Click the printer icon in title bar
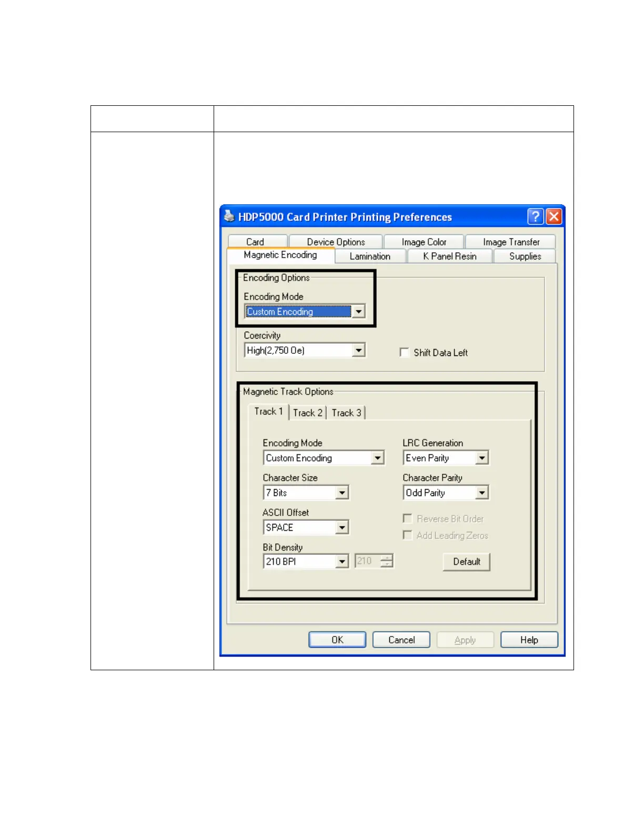The image size is (644, 834). tap(229, 216)
